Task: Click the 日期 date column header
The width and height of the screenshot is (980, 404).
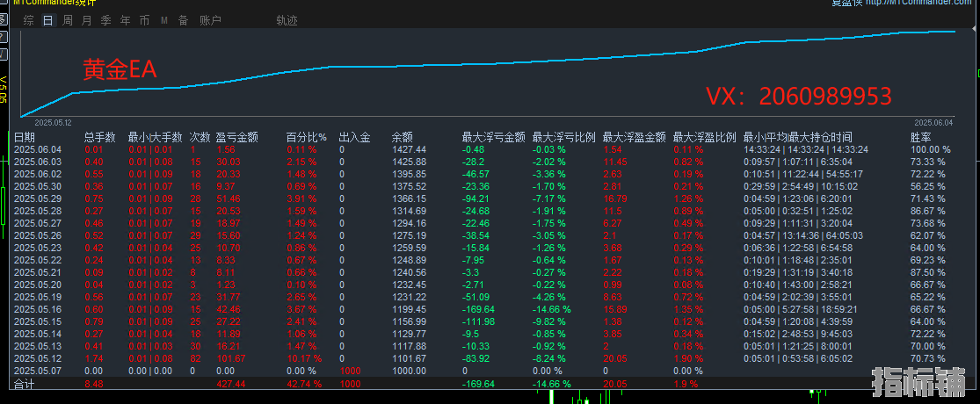Action: pyautogui.click(x=25, y=137)
